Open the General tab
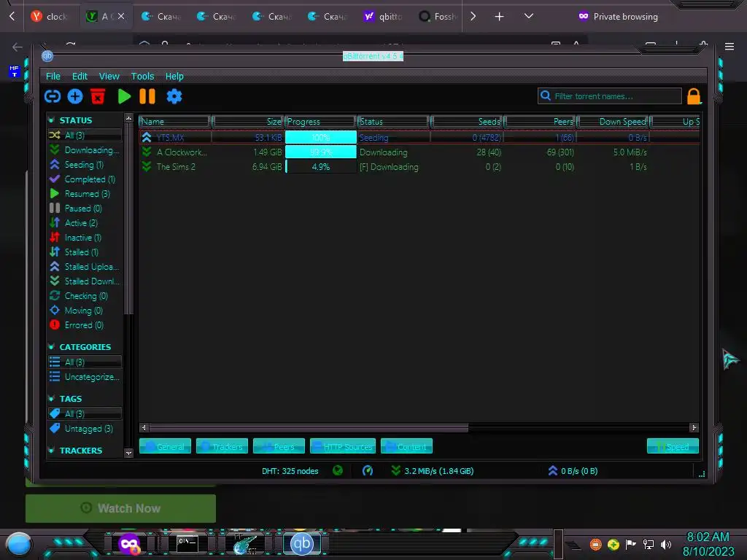The width and height of the screenshot is (747, 560). tap(165, 446)
